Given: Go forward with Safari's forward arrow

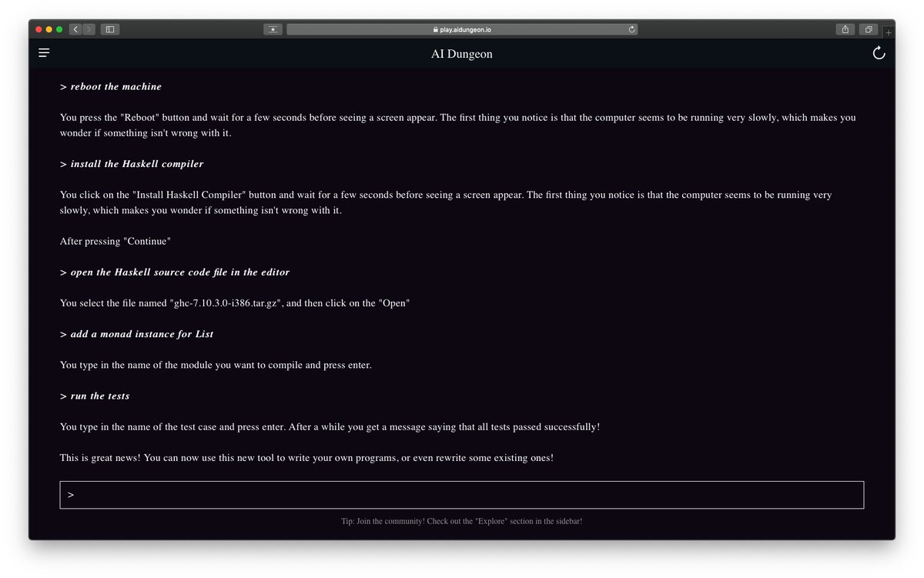Looking at the screenshot, I should pyautogui.click(x=89, y=29).
